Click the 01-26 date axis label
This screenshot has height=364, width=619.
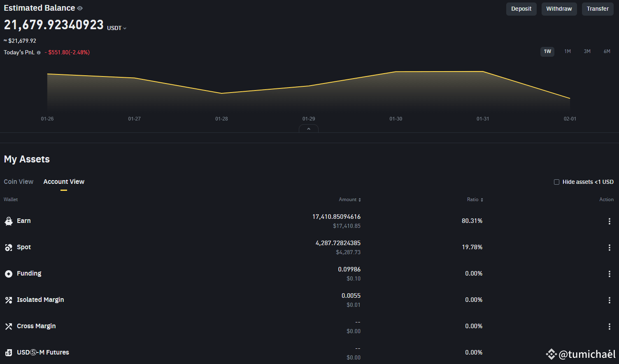47,119
